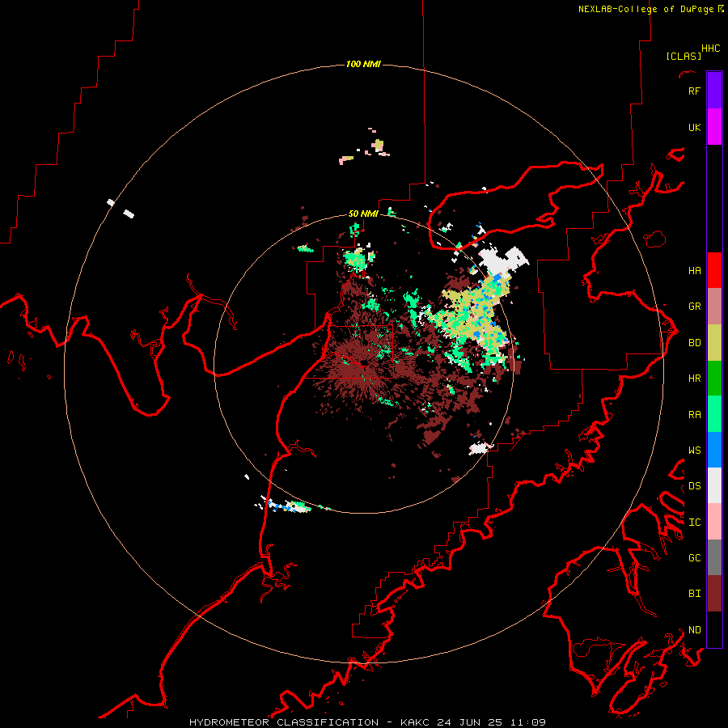Click the 'HR' legend label
Screen dimensions: 728x728
click(694, 379)
